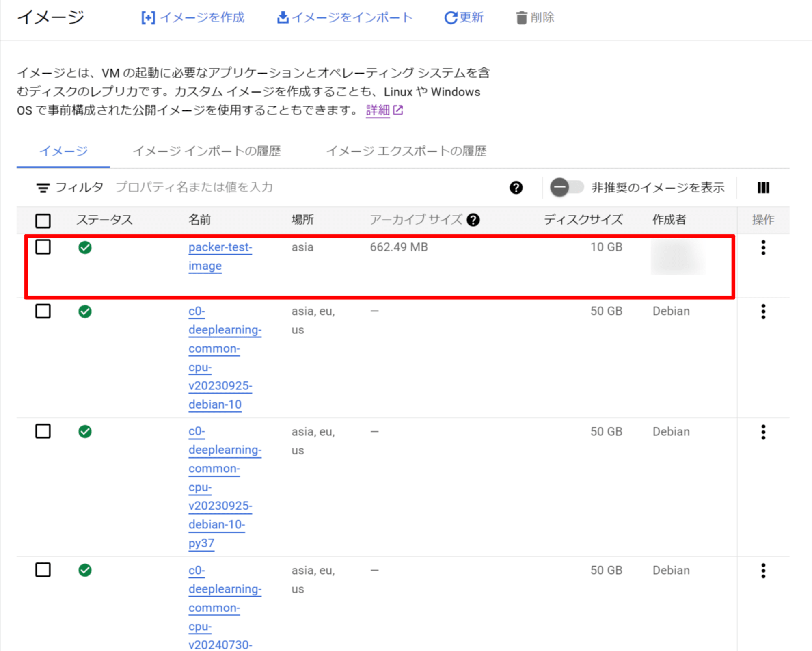The image size is (812, 651).
Task: Click the 作成者 column header
Action: tap(669, 220)
